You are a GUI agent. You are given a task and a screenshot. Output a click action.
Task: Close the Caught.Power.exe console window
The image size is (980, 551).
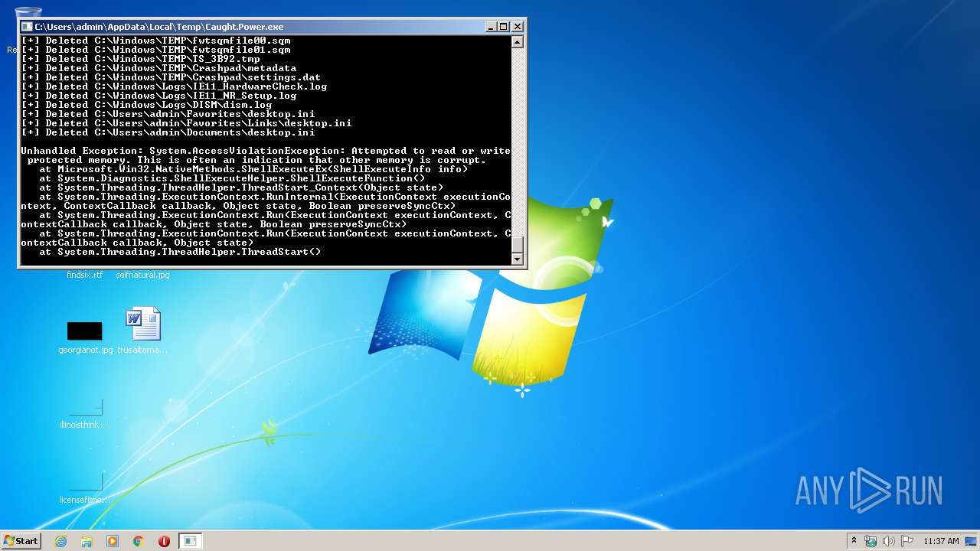click(x=518, y=27)
